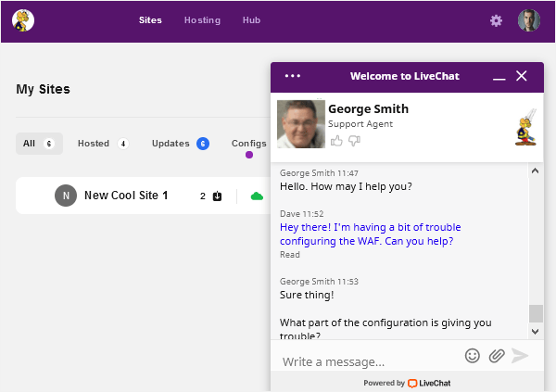Open the New Cool Site 1 entry
The height and width of the screenshot is (392, 556).
pos(126,196)
